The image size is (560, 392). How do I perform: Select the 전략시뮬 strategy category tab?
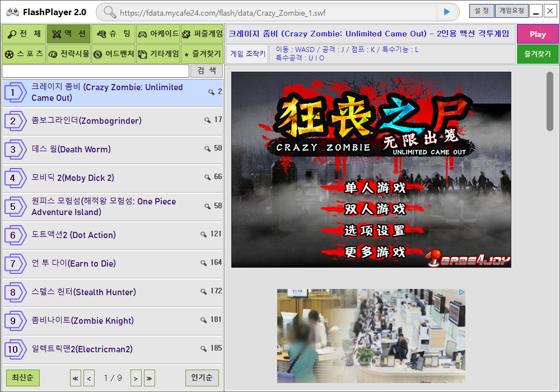coord(68,54)
